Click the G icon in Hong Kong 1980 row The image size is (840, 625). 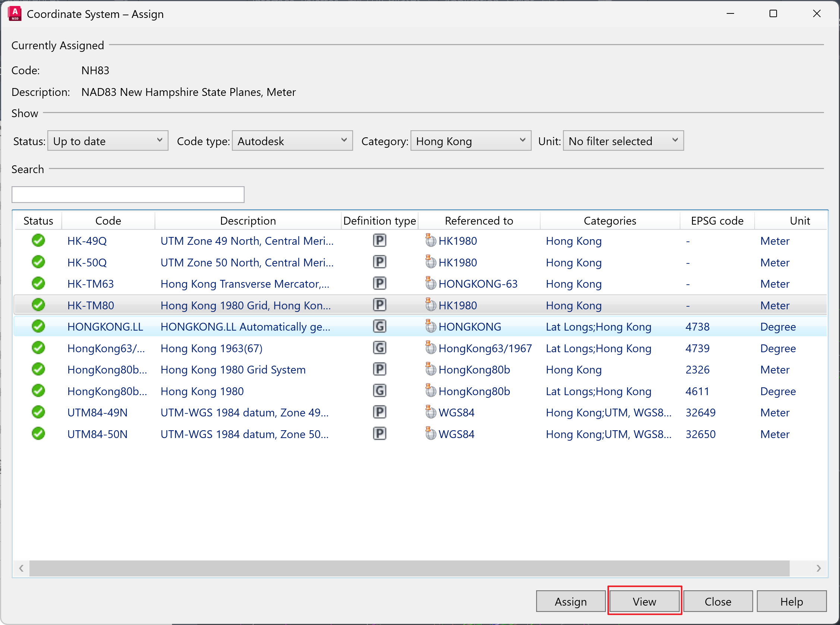[x=379, y=390]
